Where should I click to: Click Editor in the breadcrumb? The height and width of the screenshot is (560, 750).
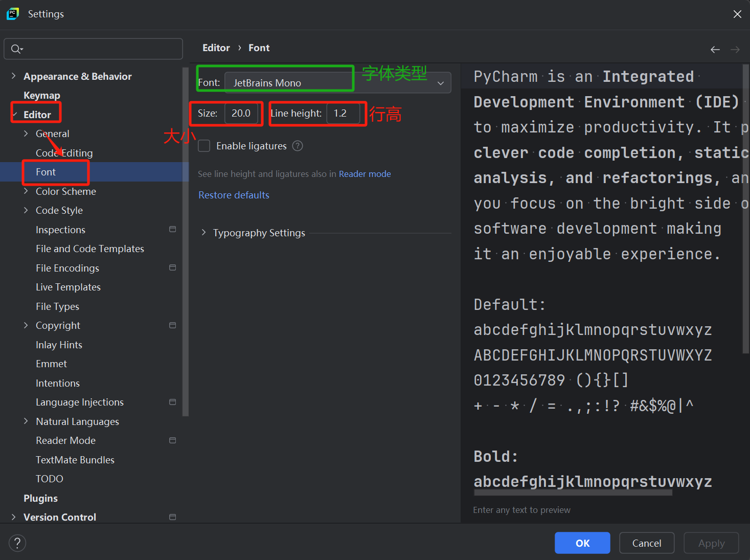point(216,48)
